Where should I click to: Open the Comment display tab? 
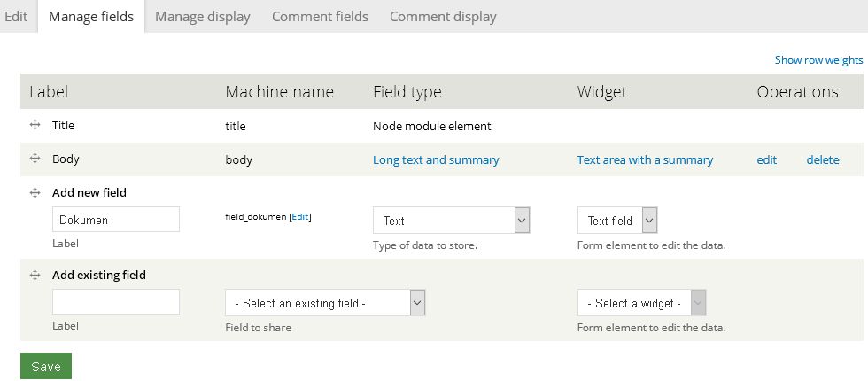click(x=443, y=17)
